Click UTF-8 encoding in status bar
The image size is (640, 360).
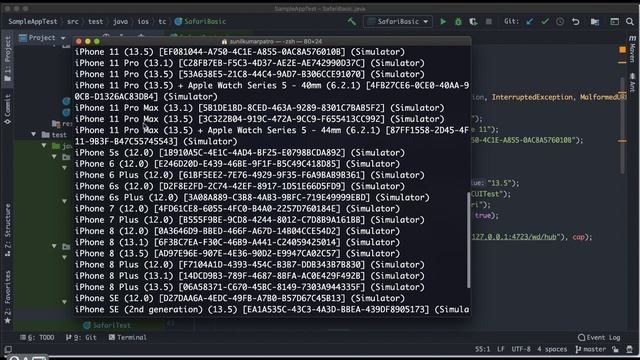point(521,349)
